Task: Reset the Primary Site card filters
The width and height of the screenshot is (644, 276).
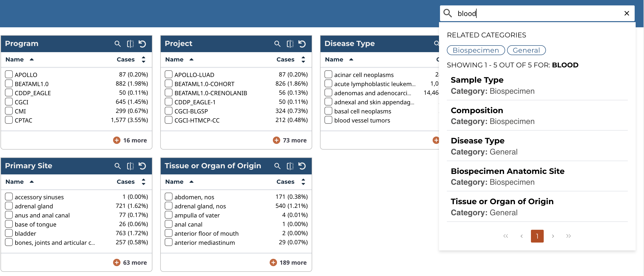Action: click(x=142, y=166)
